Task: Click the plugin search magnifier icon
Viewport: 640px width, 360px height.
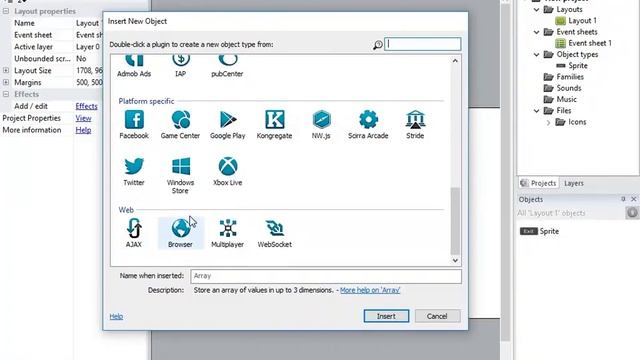Action: point(378,44)
